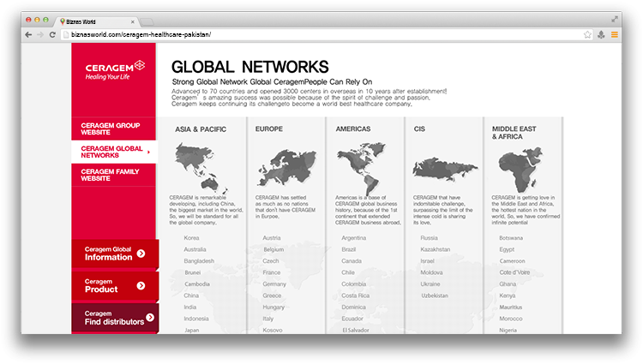Image resolution: width=643 pixels, height=364 pixels.
Task: Open Ceragem Family Website menu item
Action: tap(111, 175)
